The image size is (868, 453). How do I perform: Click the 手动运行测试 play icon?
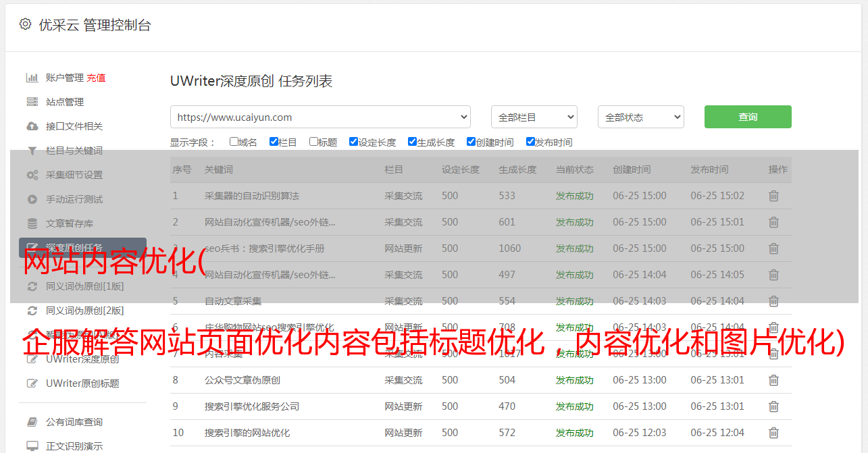(x=32, y=199)
